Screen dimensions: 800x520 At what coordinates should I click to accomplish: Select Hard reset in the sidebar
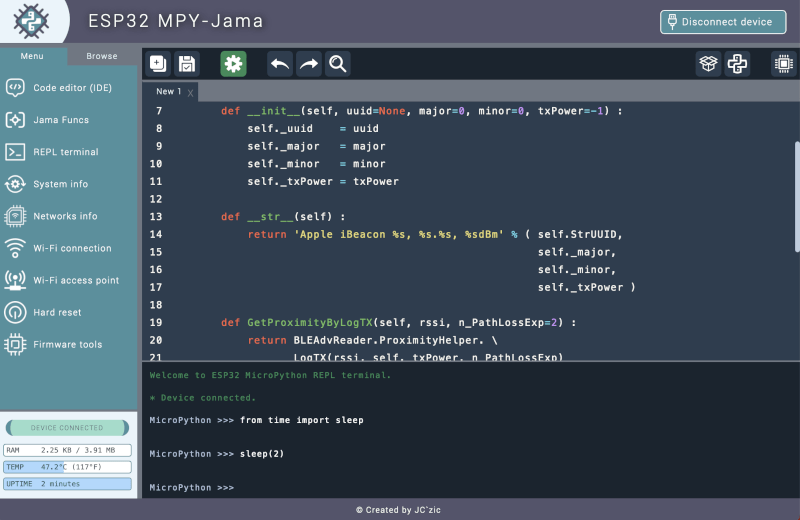point(57,312)
